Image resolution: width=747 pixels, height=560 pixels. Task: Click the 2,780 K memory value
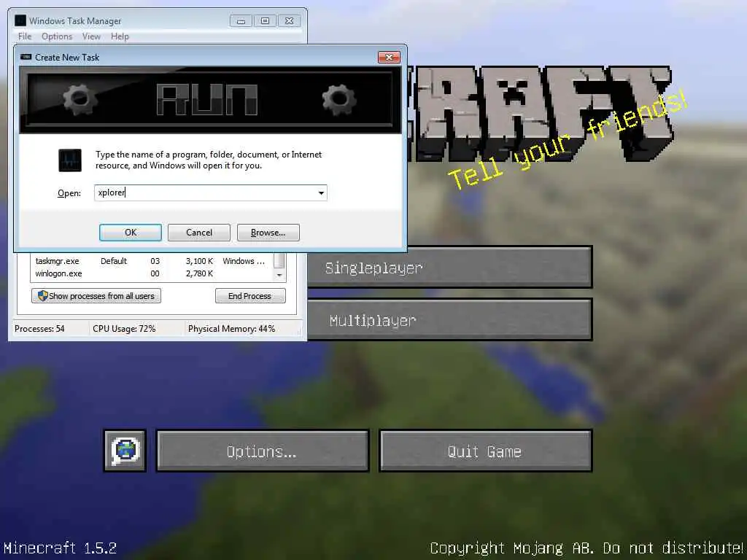click(200, 273)
